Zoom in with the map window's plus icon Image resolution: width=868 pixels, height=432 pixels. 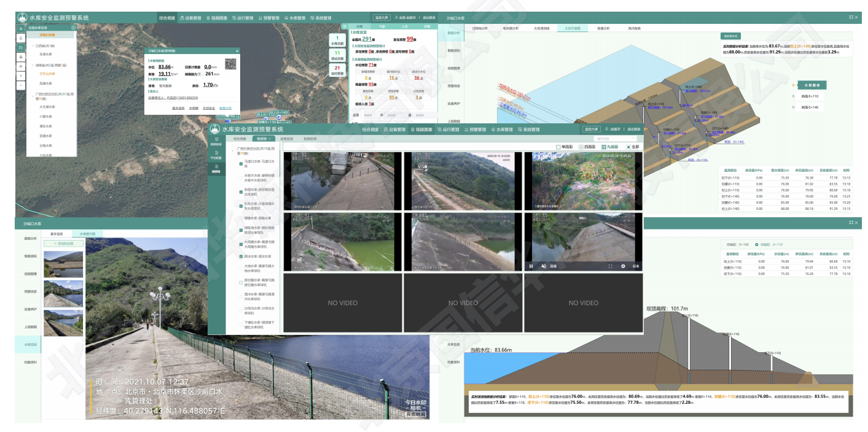21,77
